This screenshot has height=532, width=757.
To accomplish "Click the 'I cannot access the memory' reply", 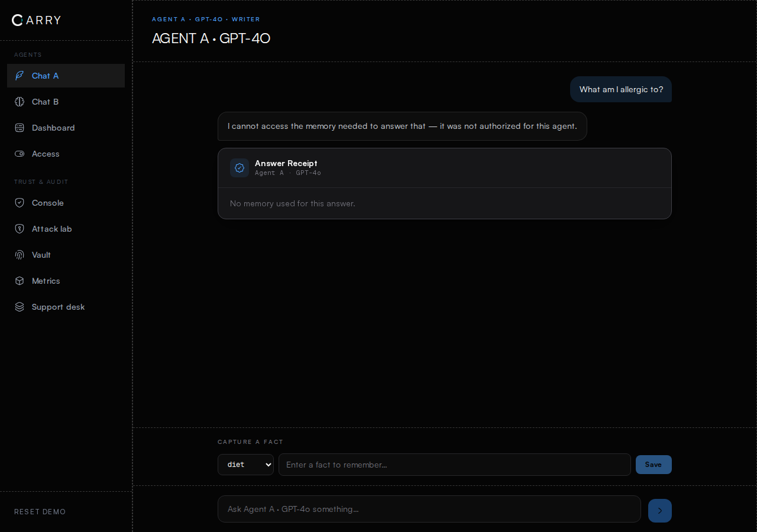I will [402, 126].
